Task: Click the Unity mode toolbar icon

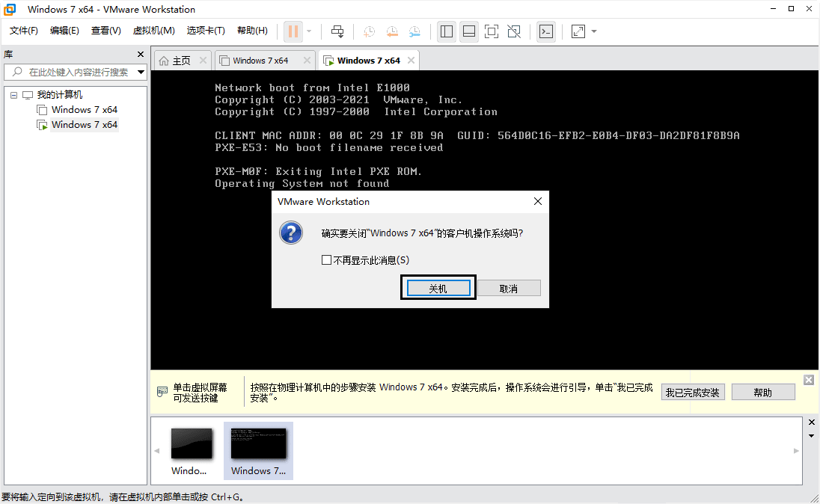Action: point(514,31)
